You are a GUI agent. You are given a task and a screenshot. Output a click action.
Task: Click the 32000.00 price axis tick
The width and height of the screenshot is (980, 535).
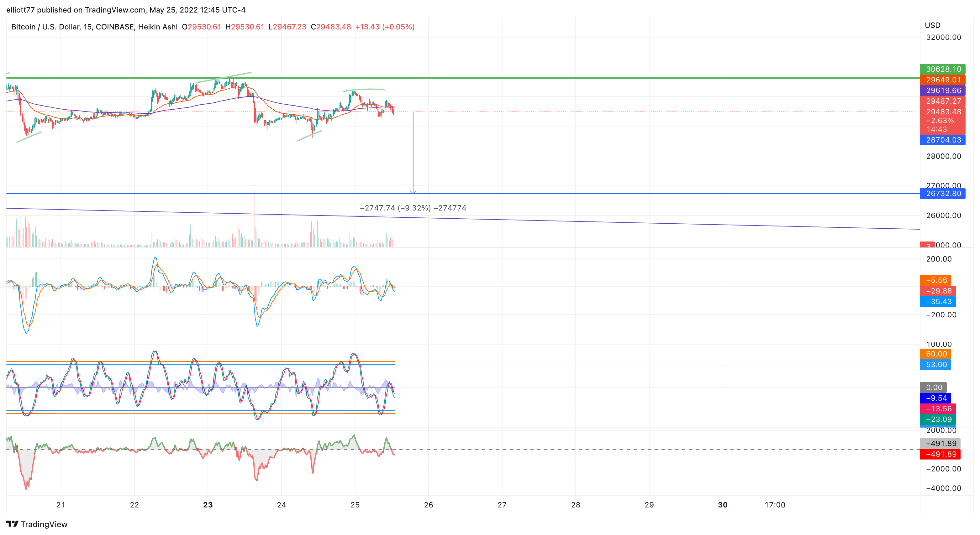[x=944, y=37]
